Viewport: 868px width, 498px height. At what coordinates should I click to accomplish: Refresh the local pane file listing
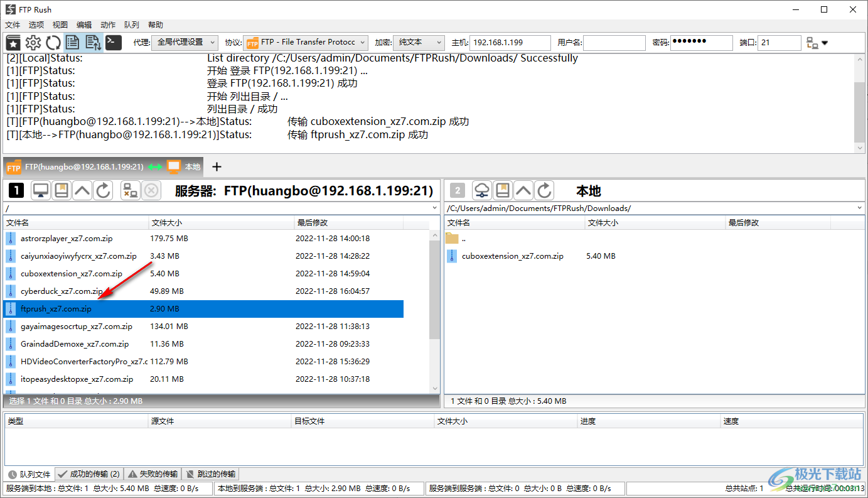544,190
